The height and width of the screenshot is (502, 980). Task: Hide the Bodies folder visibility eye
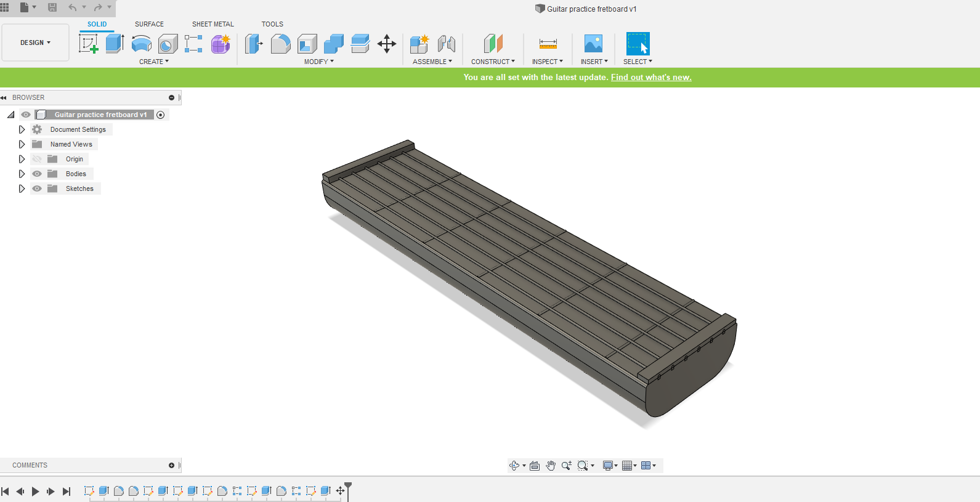(x=37, y=174)
